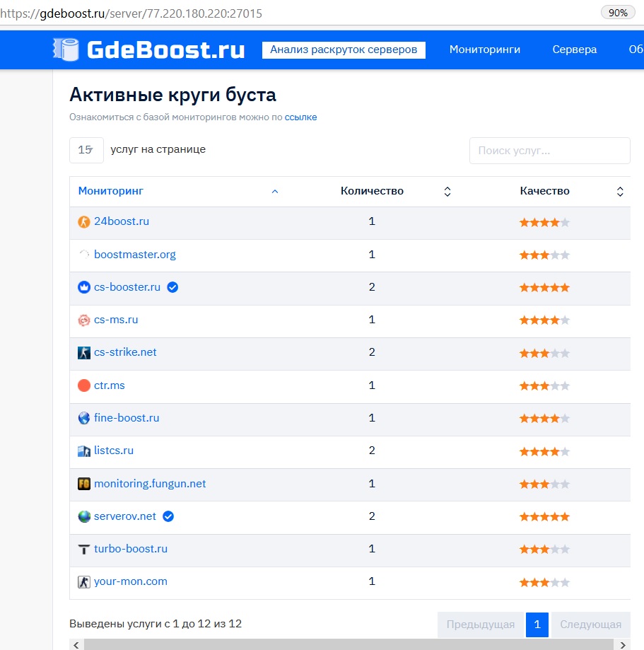Click the star rating for 24boost.ru
644x650 pixels.
[544, 223]
